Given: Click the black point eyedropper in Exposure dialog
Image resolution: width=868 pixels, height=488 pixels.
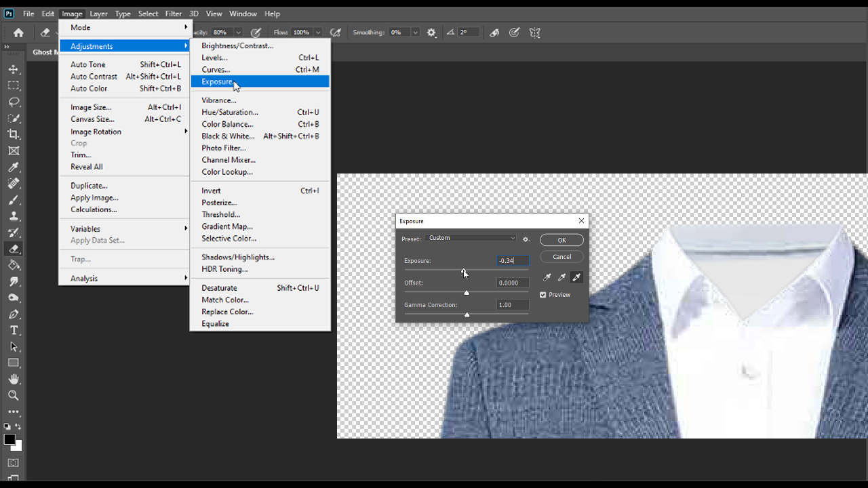Looking at the screenshot, I should point(547,277).
